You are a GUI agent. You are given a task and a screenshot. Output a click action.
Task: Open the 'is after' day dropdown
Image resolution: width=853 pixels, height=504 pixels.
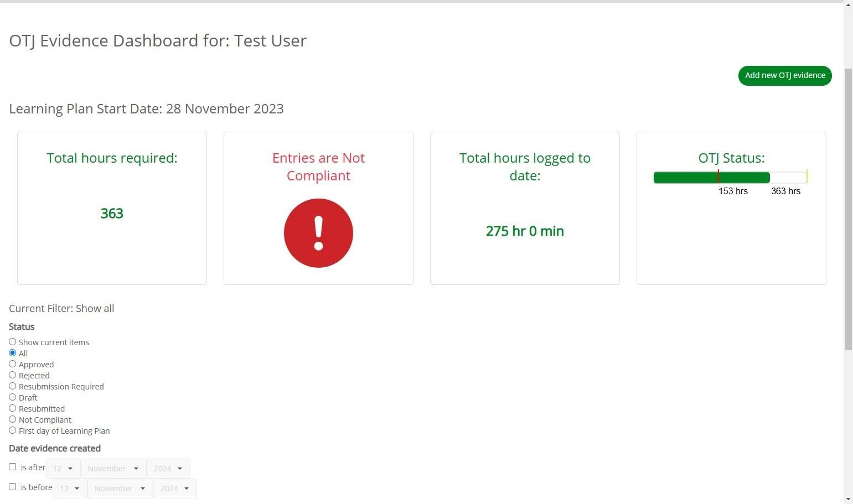(x=63, y=469)
